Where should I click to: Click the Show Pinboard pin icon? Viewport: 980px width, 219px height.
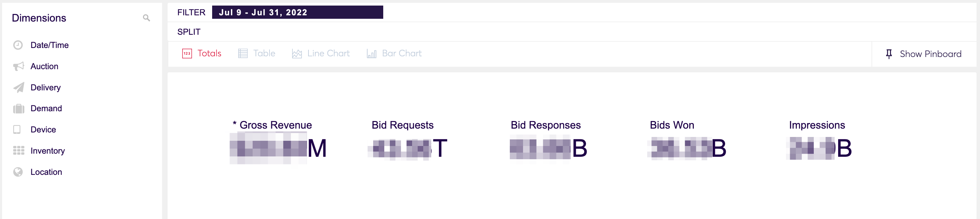pyautogui.click(x=889, y=54)
